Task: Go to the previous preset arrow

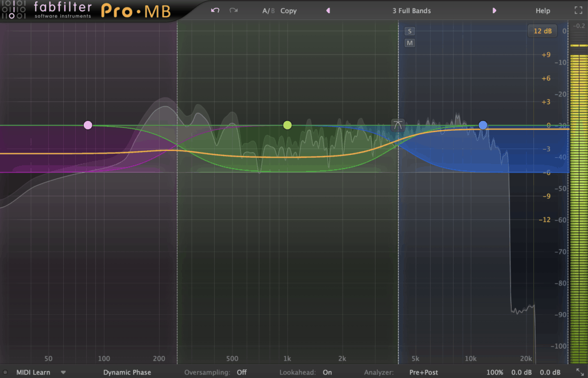Action: 328,10
